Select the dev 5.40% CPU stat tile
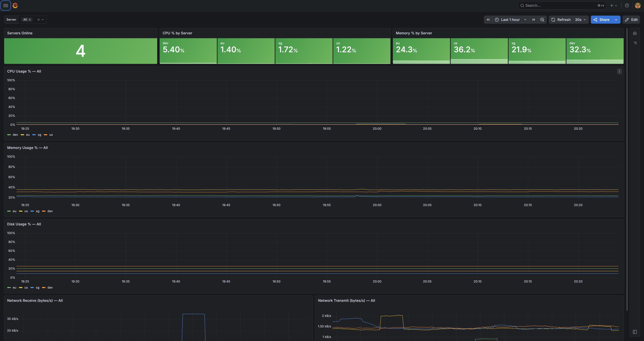 point(188,51)
